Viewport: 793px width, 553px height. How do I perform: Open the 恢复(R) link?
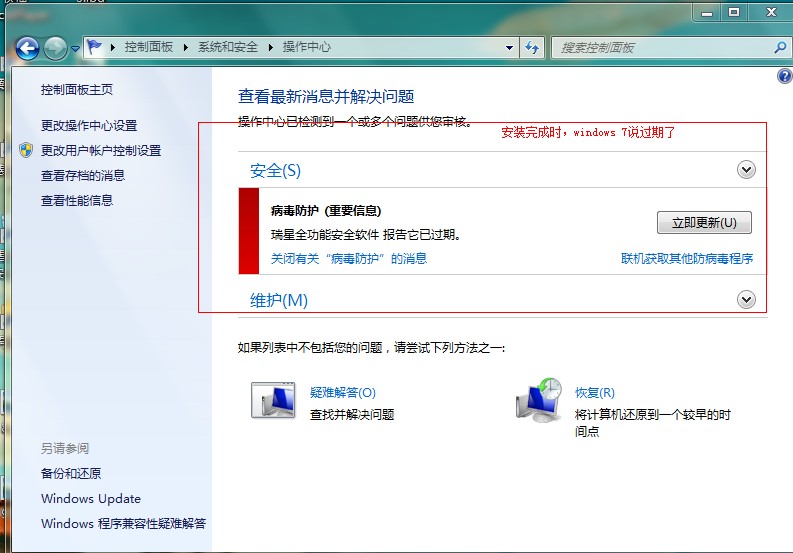coord(595,393)
